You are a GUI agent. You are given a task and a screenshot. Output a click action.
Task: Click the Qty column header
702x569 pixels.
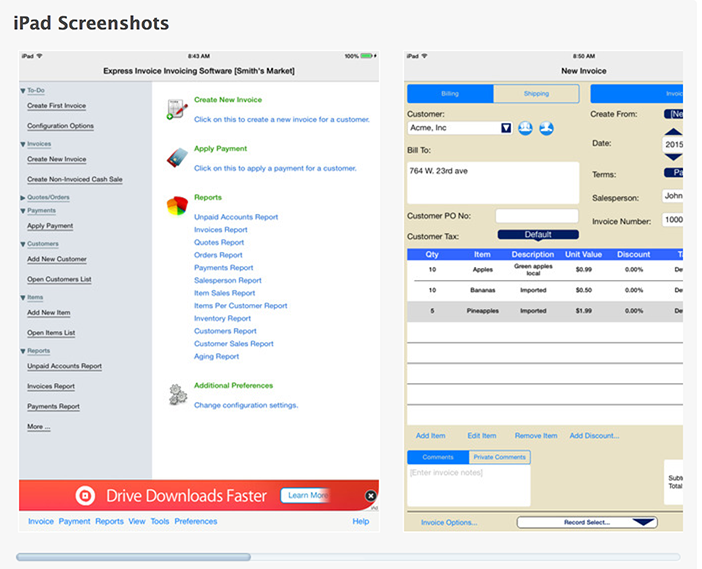(432, 254)
